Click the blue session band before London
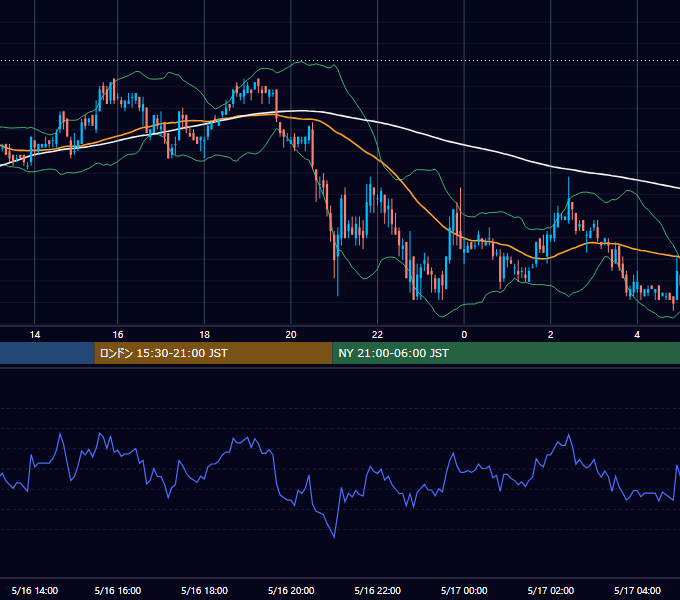Viewport: 680px width, 600px height. (x=47, y=353)
